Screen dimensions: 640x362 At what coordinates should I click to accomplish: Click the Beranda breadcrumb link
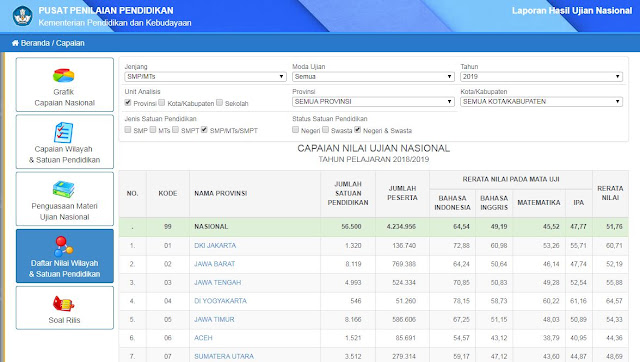tap(35, 43)
